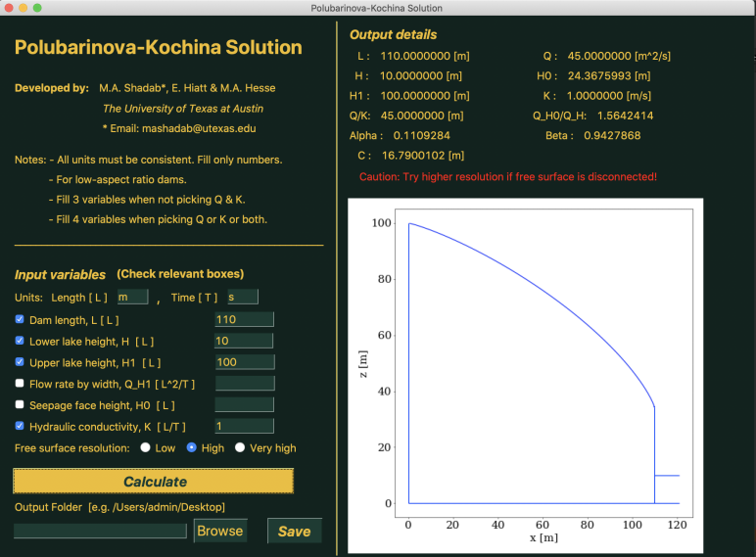Click the empty Flow rate Q_H1 input field
756x557 pixels.
coord(245,383)
